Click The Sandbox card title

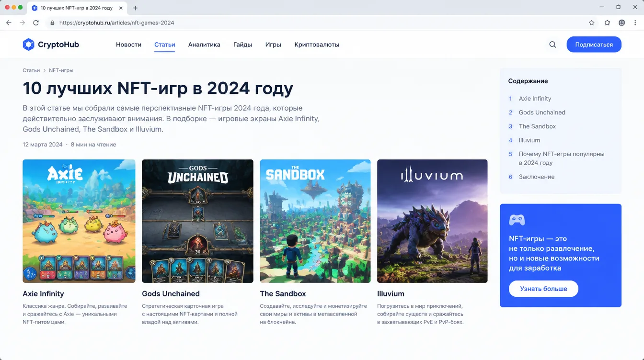283,293
